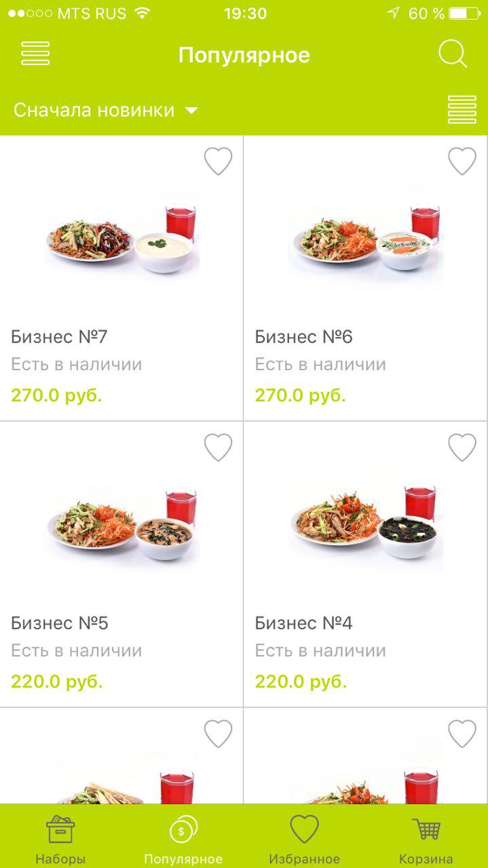Screen dimensions: 488x868
Task: Open Бизнес №7 product photo
Action: (x=121, y=241)
